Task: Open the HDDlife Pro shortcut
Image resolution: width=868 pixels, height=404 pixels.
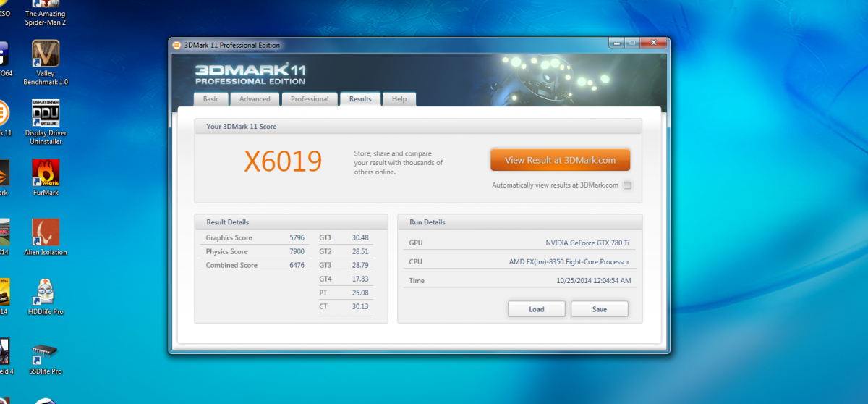Action: click(x=46, y=297)
